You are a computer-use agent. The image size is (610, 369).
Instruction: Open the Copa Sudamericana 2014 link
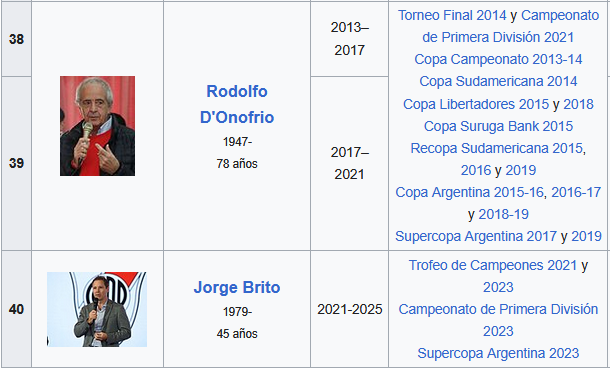tap(498, 82)
